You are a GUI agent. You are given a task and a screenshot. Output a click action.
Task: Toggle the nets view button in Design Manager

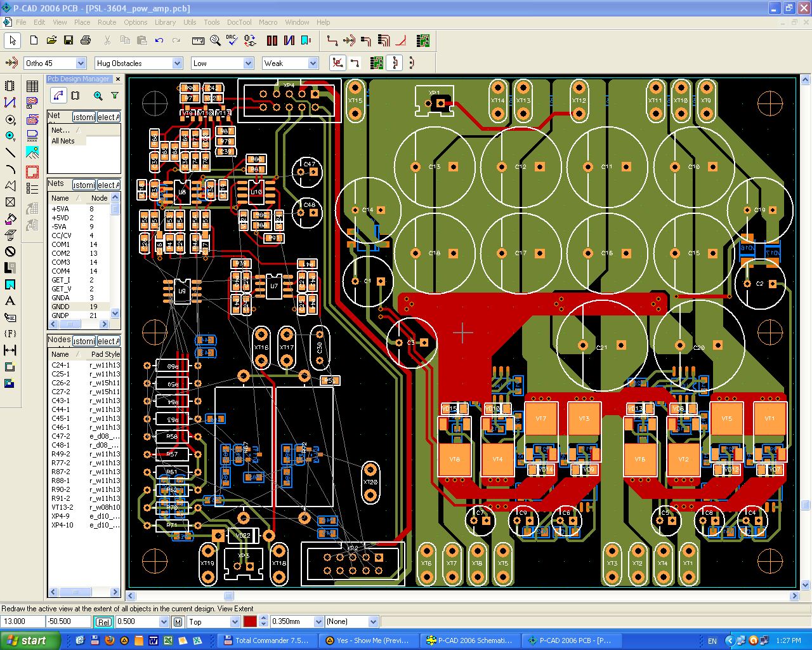pyautogui.click(x=58, y=96)
